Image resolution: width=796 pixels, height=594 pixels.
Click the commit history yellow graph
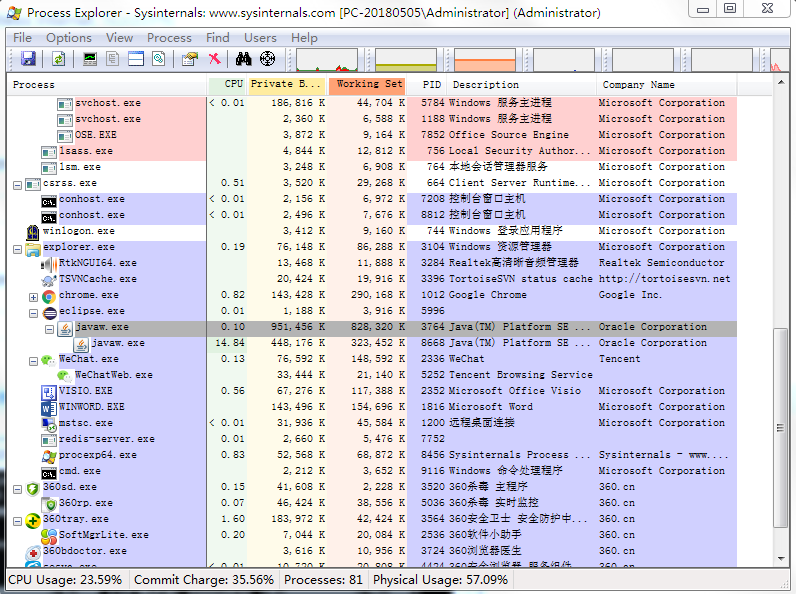[x=406, y=59]
